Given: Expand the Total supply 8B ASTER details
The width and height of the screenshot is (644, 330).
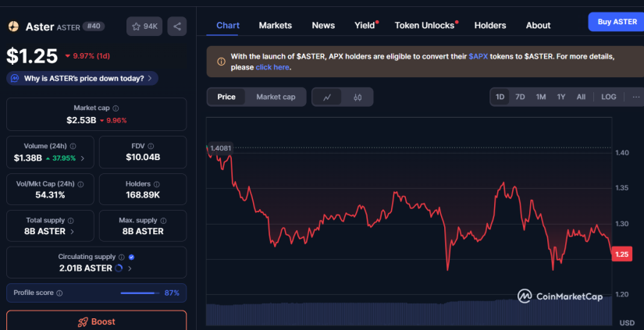Looking at the screenshot, I should (x=73, y=232).
